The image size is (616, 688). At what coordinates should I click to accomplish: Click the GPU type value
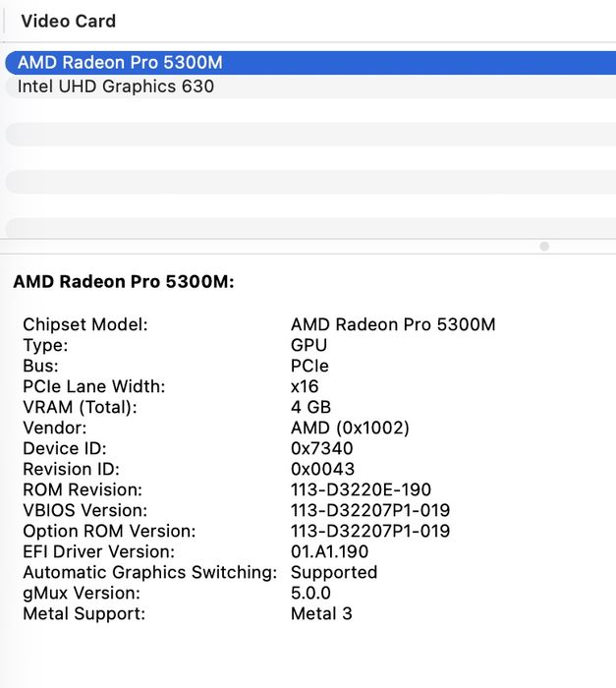click(308, 345)
